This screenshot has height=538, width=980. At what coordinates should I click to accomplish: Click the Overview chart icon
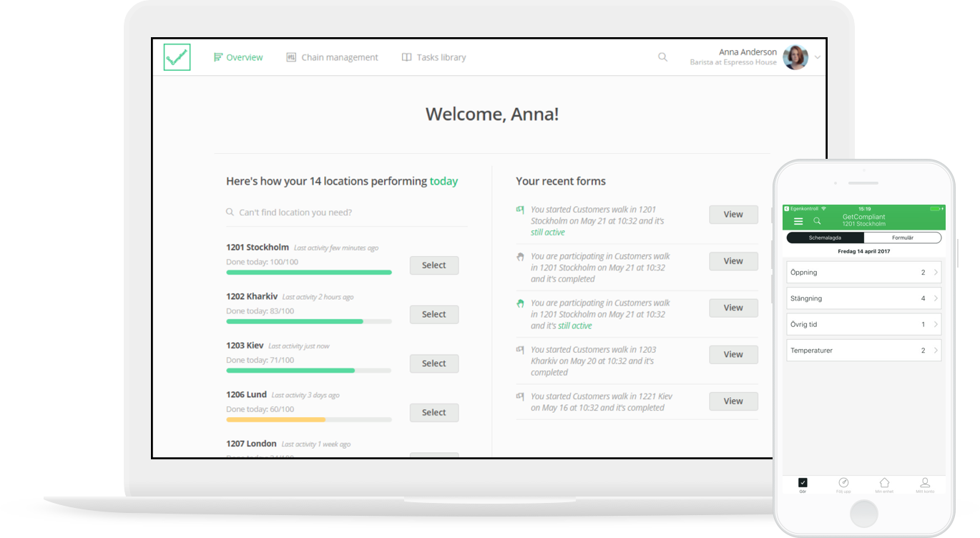pos(217,57)
